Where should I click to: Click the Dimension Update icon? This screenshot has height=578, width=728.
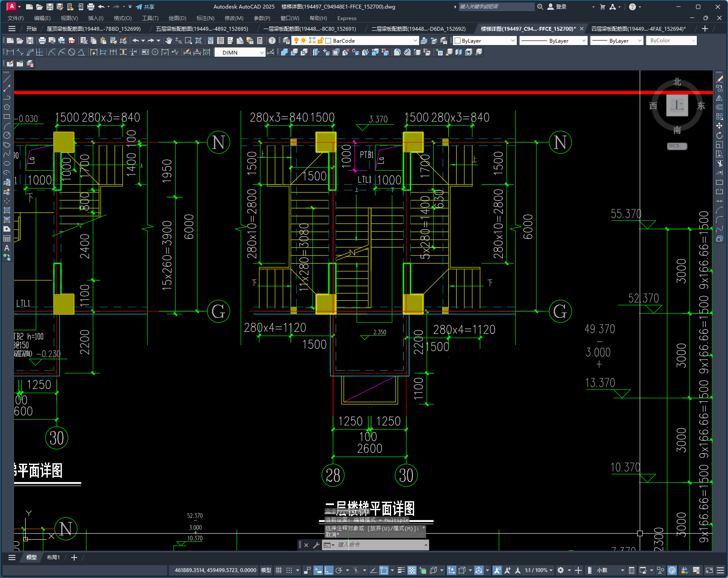tap(207, 52)
